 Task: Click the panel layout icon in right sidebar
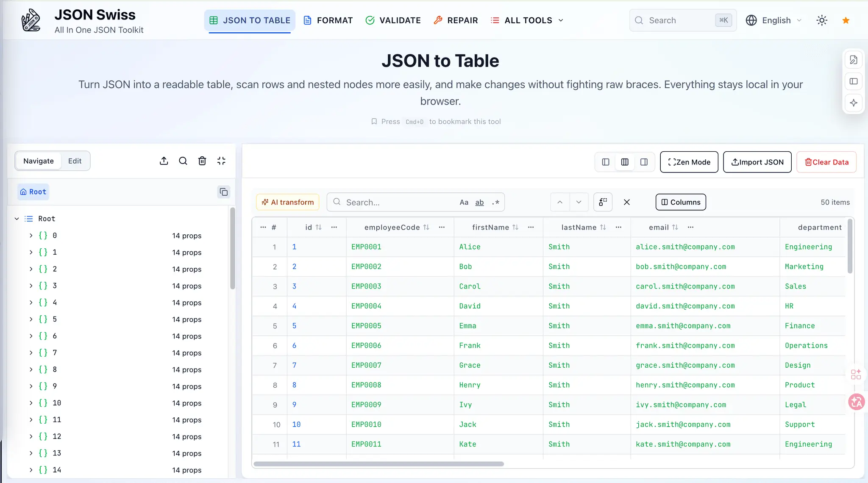(854, 81)
